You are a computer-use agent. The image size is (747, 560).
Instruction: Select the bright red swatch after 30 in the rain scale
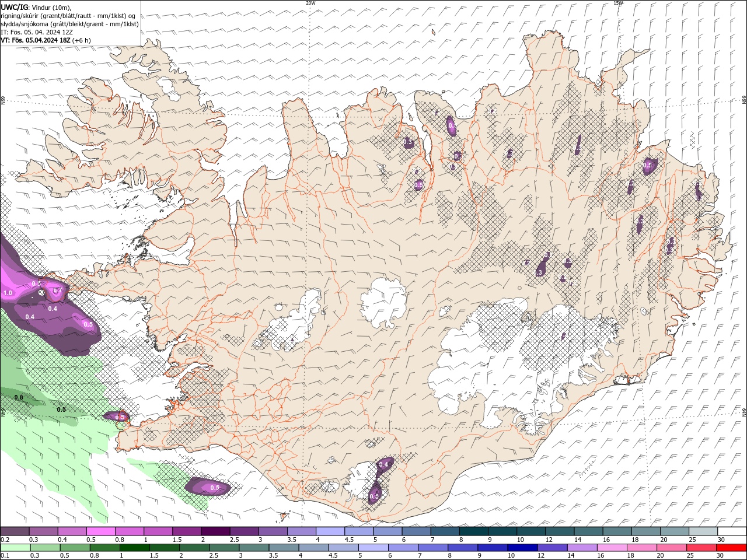click(731, 548)
